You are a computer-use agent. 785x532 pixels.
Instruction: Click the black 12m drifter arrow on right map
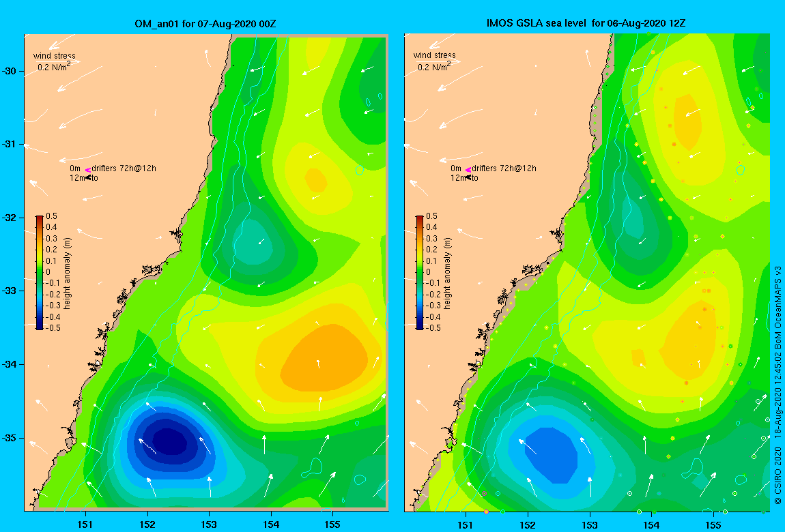(x=468, y=177)
